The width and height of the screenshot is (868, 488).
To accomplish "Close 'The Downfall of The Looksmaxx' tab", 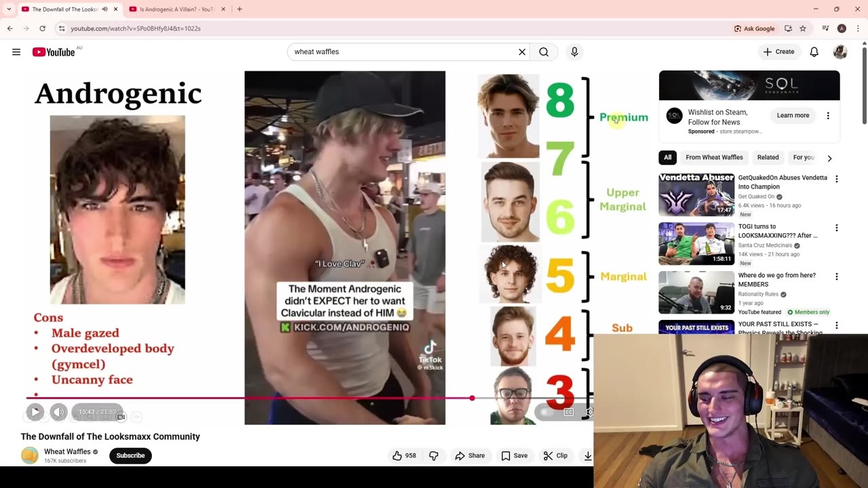I will click(115, 9).
